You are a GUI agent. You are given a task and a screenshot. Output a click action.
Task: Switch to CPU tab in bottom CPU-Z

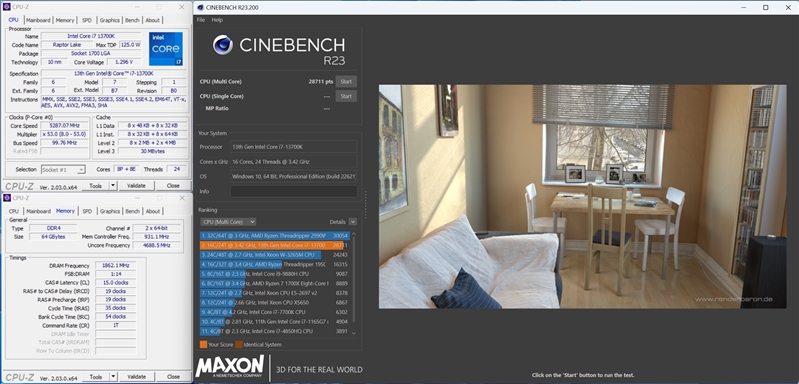coord(14,211)
